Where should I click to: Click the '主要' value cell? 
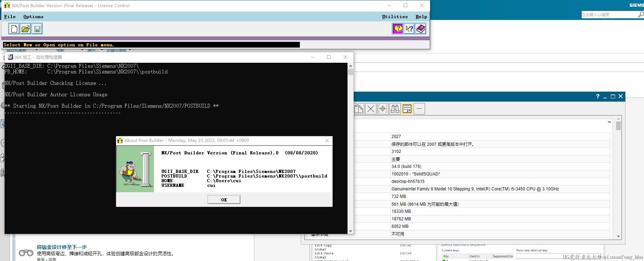click(x=500, y=159)
